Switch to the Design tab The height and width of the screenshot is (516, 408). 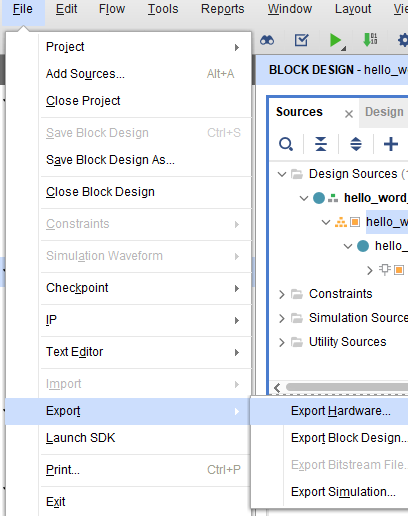click(384, 113)
